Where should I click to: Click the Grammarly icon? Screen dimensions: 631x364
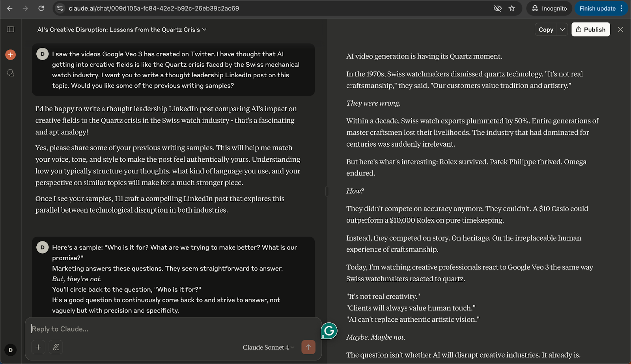click(x=329, y=331)
